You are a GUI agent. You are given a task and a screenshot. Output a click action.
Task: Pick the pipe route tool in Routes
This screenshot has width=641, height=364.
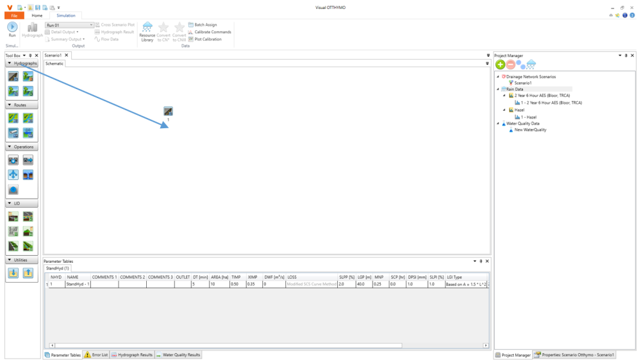point(13,133)
